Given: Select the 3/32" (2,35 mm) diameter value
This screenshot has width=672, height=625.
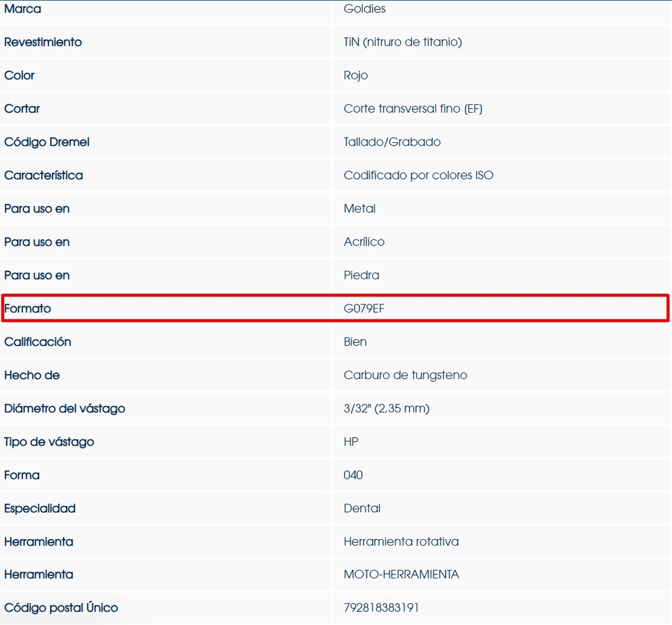Looking at the screenshot, I should pyautogui.click(x=387, y=409).
